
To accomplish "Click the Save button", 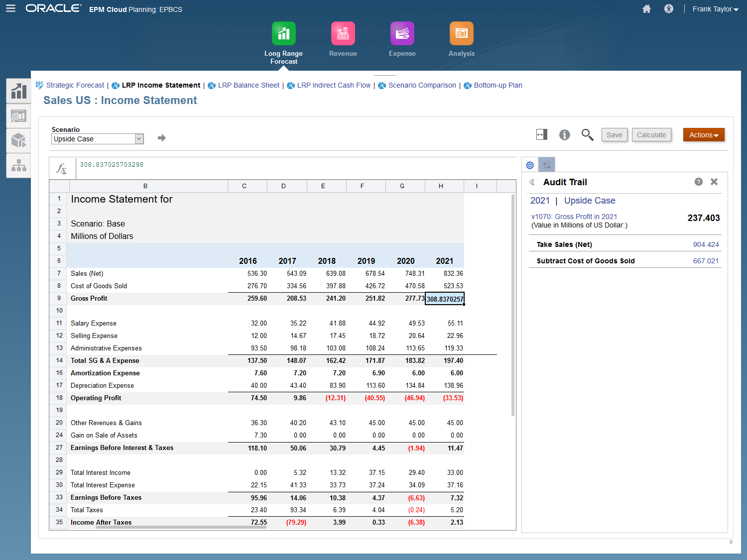I will pyautogui.click(x=614, y=135).
